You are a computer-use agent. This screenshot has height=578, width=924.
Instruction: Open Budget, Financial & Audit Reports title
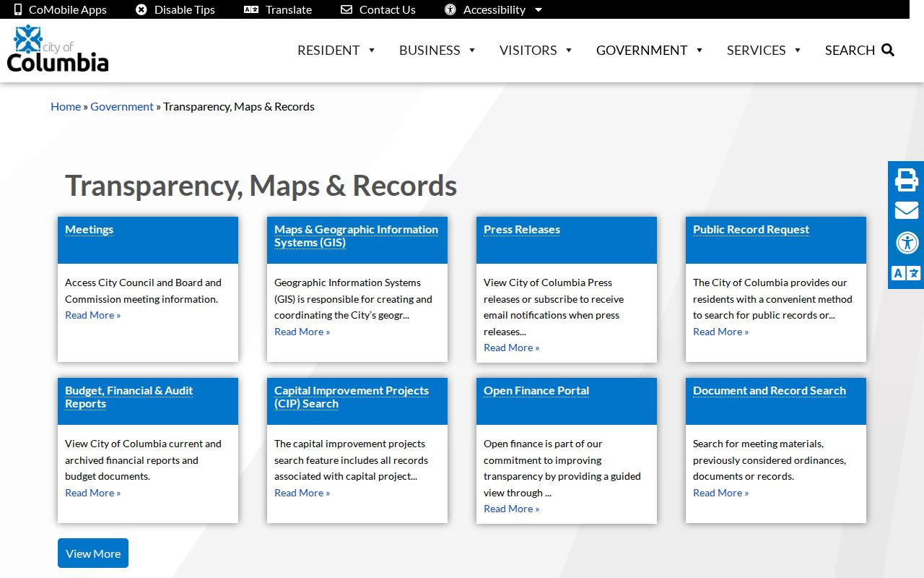click(x=128, y=397)
